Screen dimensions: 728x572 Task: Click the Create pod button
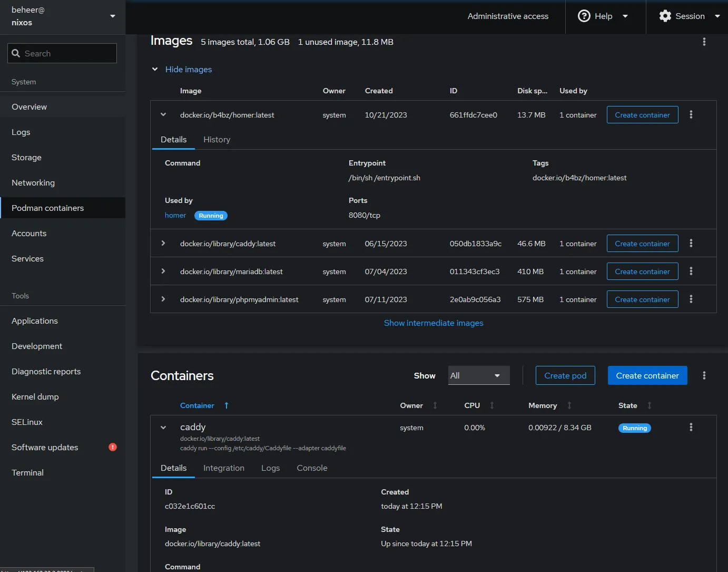565,375
